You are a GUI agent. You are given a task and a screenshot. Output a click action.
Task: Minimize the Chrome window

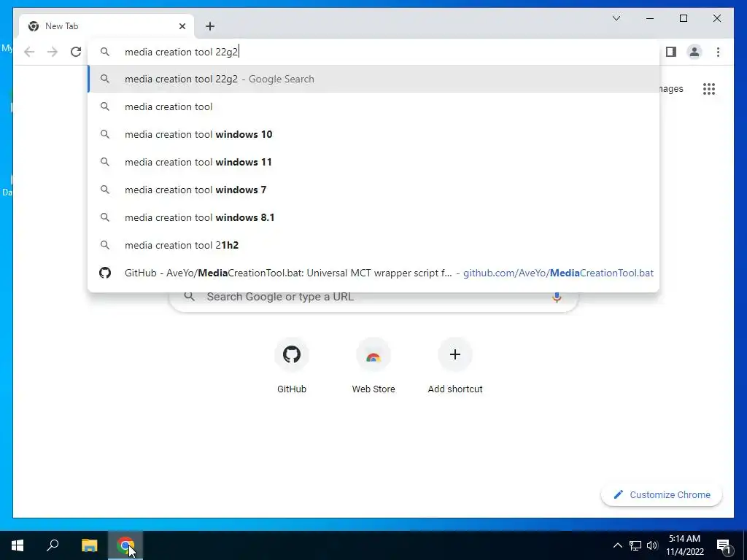coord(650,18)
